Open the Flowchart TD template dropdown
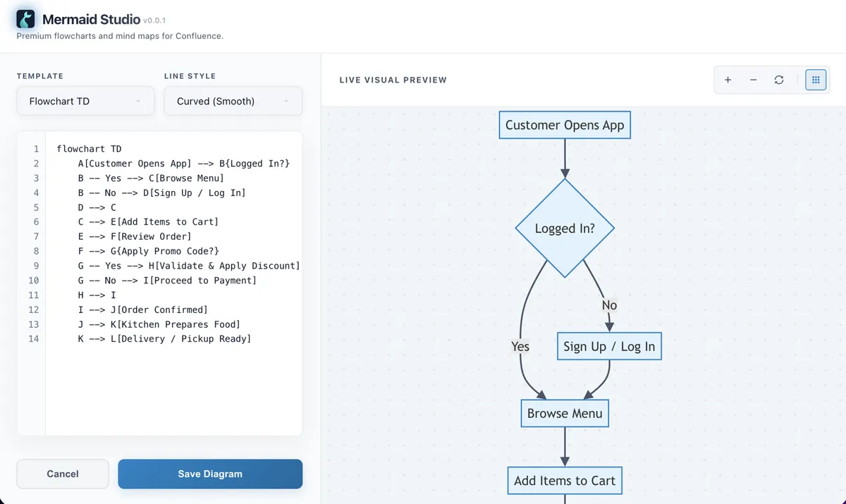846x504 pixels. pos(86,101)
